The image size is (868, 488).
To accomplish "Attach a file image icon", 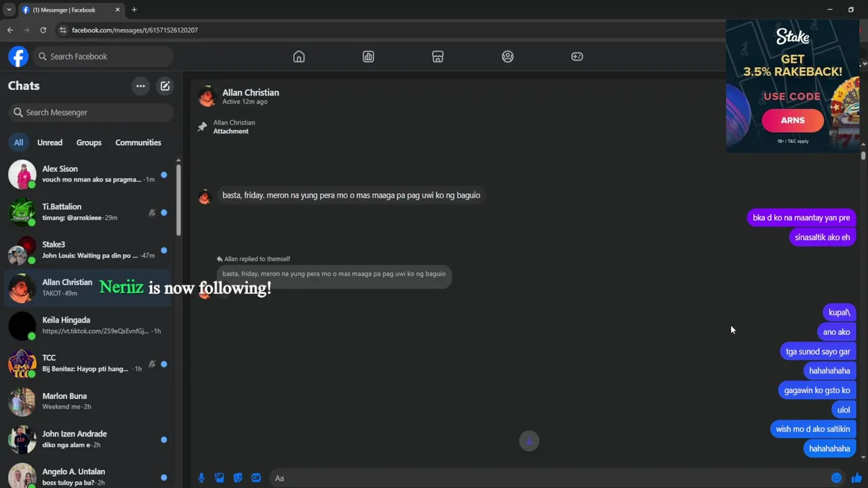I will [220, 478].
